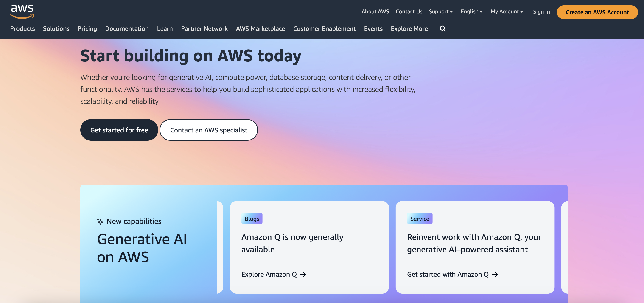This screenshot has width=644, height=303.
Task: Expand the Support dropdown
Action: coord(440,11)
